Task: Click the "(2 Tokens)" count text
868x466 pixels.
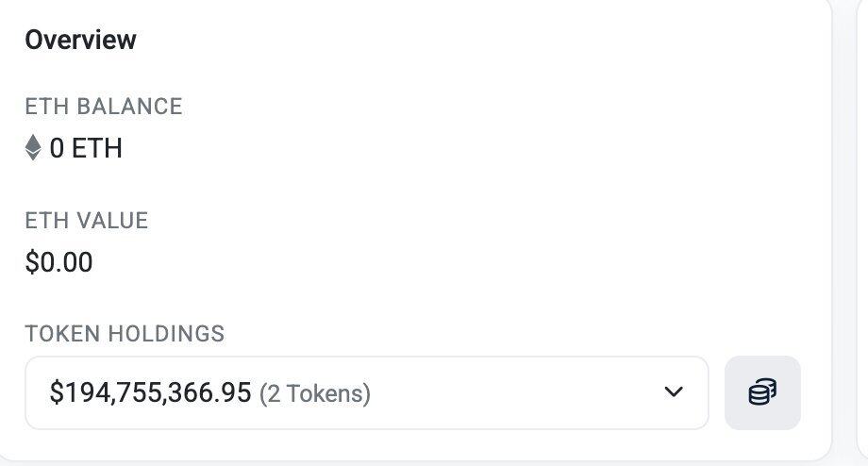Action: 314,393
